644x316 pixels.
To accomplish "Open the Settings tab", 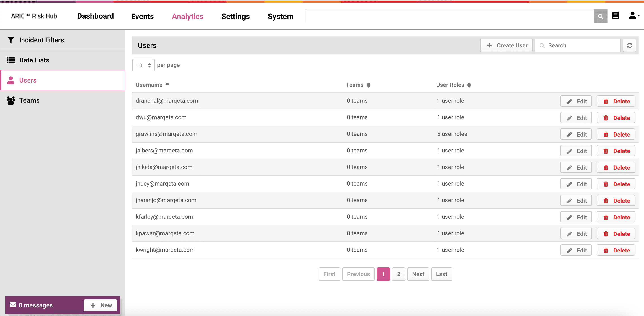I will [235, 17].
